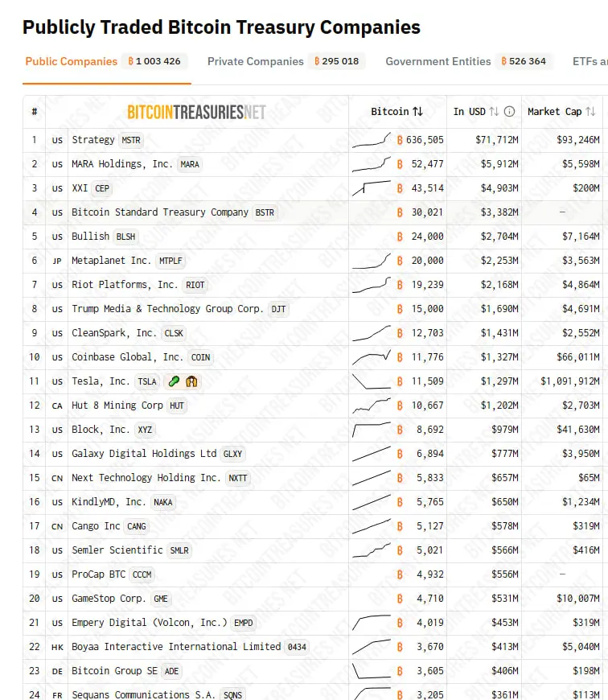Open Metaplanet Inc. link
The image size is (608, 700).
pos(112,260)
